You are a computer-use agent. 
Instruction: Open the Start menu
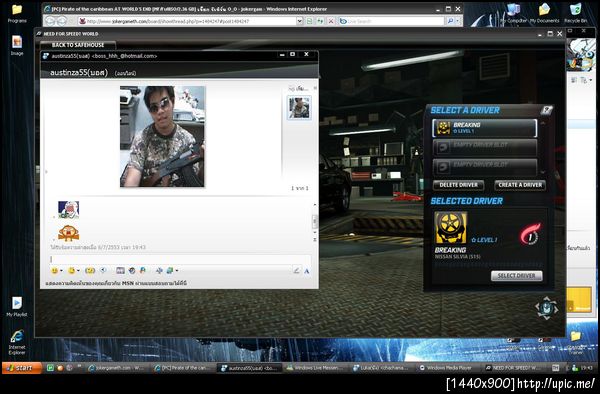[x=22, y=368]
